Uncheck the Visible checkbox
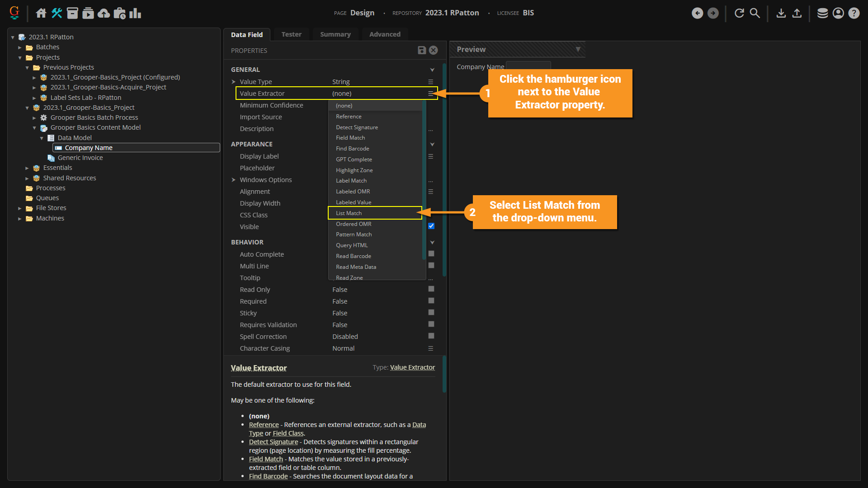The image size is (868, 488). [431, 226]
